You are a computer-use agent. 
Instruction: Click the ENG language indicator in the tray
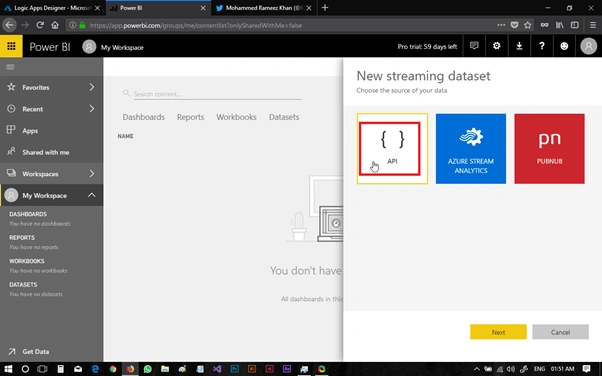tap(539, 369)
